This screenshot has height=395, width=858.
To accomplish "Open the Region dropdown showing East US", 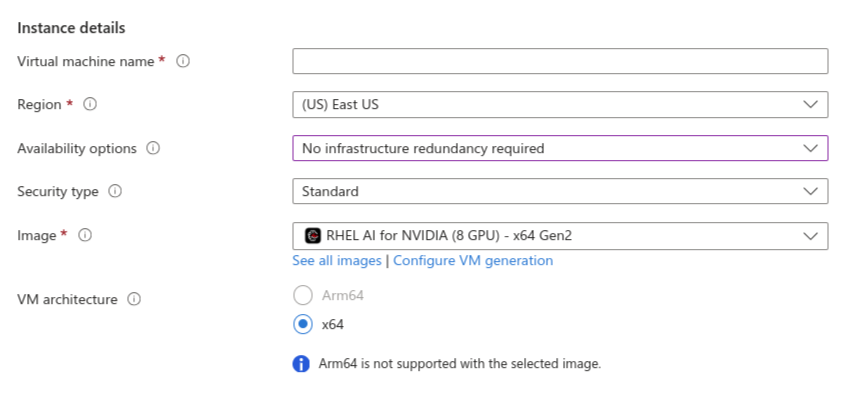I will (x=560, y=104).
